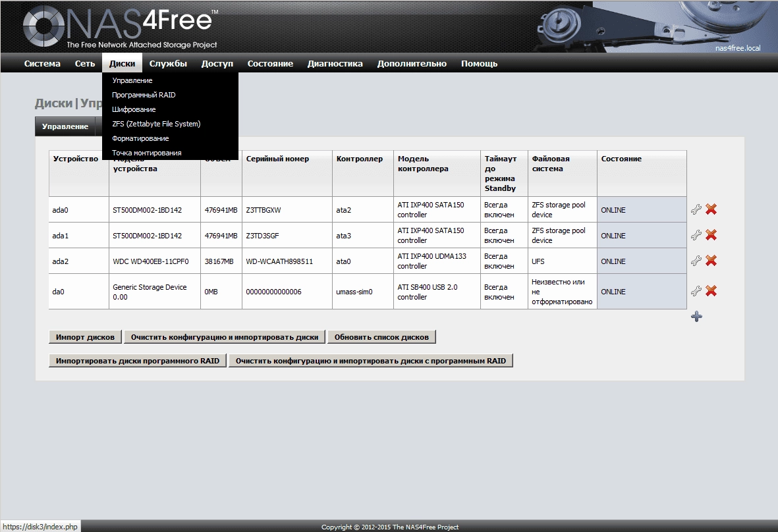Click Импортировать диски программного RAID button
This screenshot has height=532, width=778.
point(138,361)
